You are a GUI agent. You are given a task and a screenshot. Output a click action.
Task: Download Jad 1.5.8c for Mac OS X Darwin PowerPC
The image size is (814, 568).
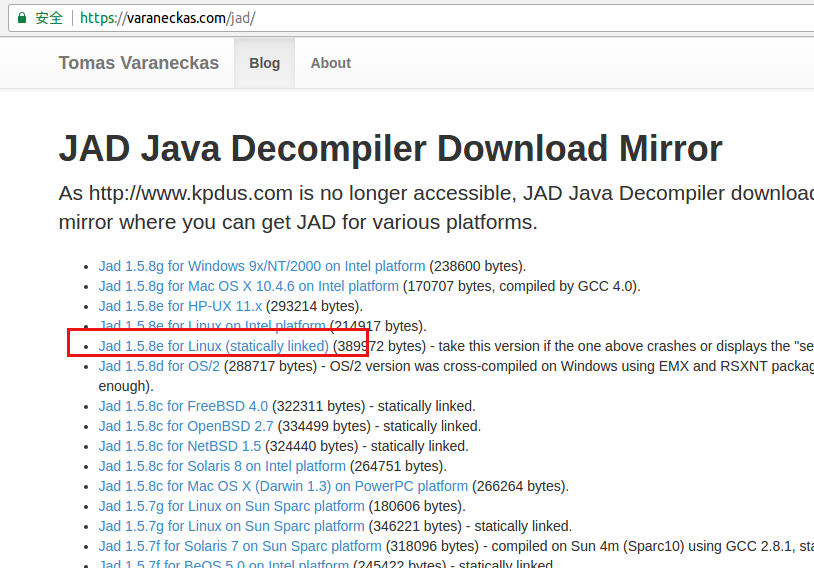click(283, 486)
